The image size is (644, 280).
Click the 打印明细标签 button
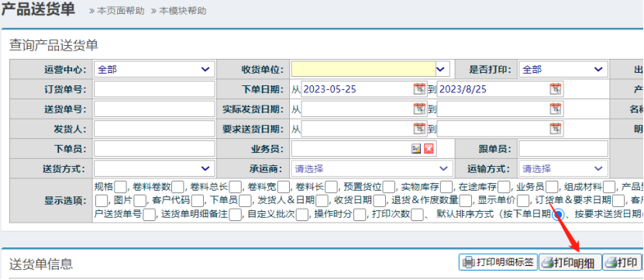(498, 262)
